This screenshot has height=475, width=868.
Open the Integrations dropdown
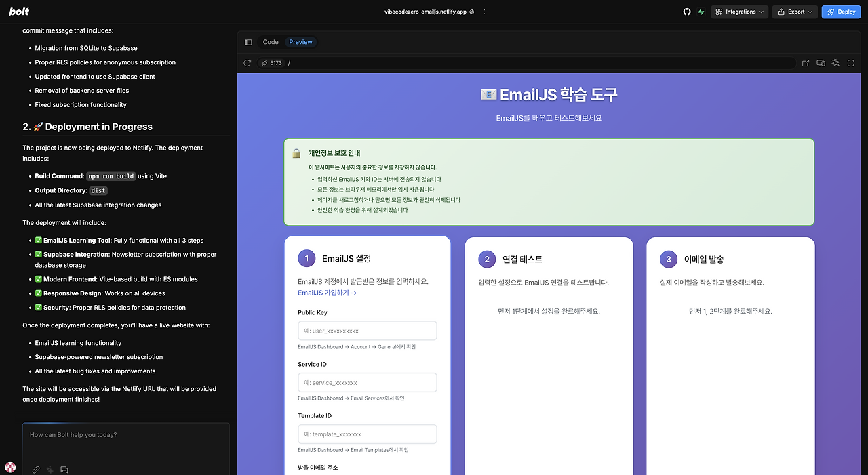739,12
